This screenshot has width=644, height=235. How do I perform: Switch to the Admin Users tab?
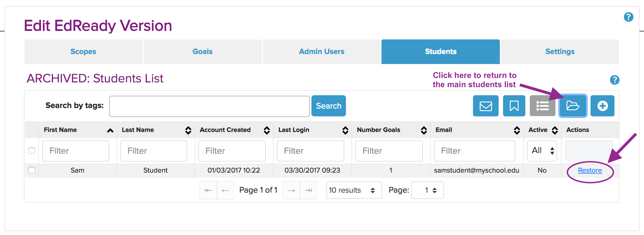(322, 52)
